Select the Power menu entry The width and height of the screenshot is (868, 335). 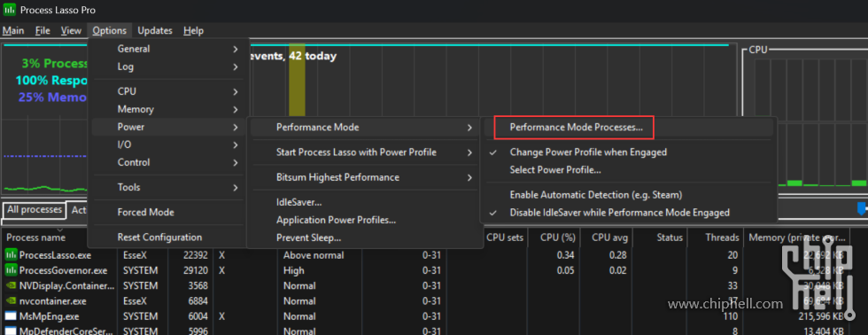(167, 128)
